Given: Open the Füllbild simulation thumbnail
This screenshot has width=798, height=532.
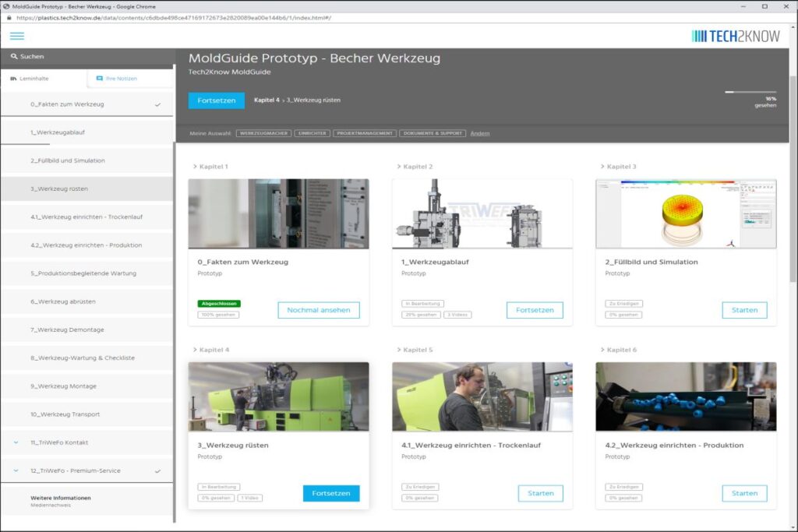Looking at the screenshot, I should [x=686, y=213].
